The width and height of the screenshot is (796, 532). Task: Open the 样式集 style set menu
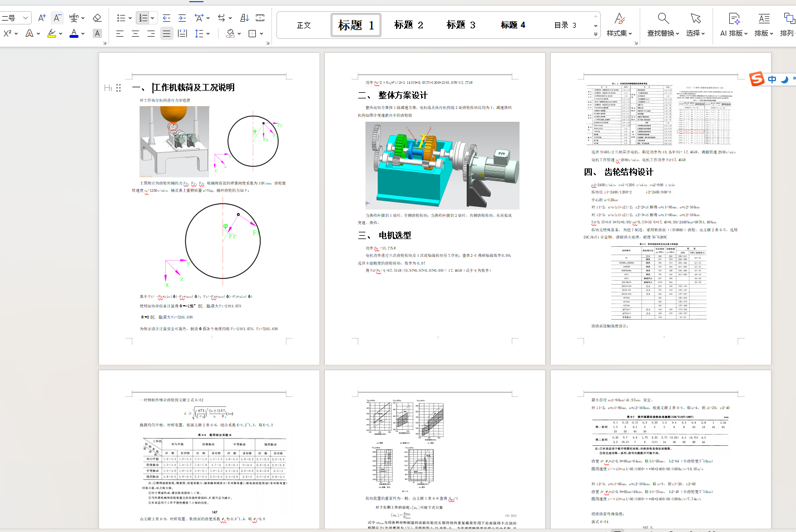pos(620,25)
